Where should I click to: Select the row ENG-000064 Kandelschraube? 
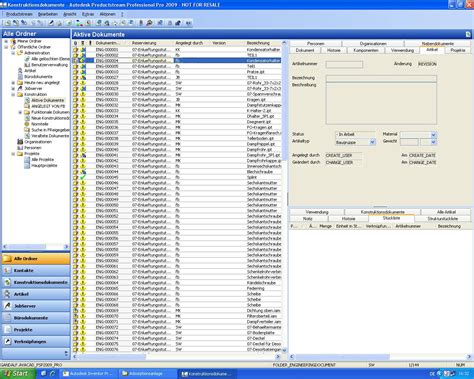click(x=177, y=283)
